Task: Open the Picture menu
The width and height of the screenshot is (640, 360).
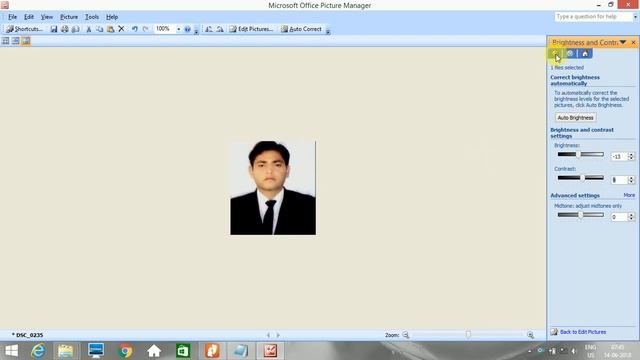Action: pos(69,17)
